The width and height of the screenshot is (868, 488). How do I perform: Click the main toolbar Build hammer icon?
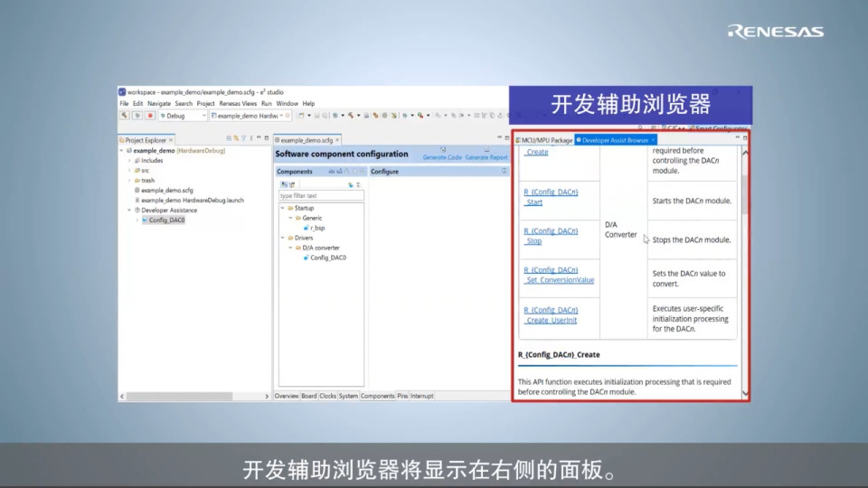351,116
